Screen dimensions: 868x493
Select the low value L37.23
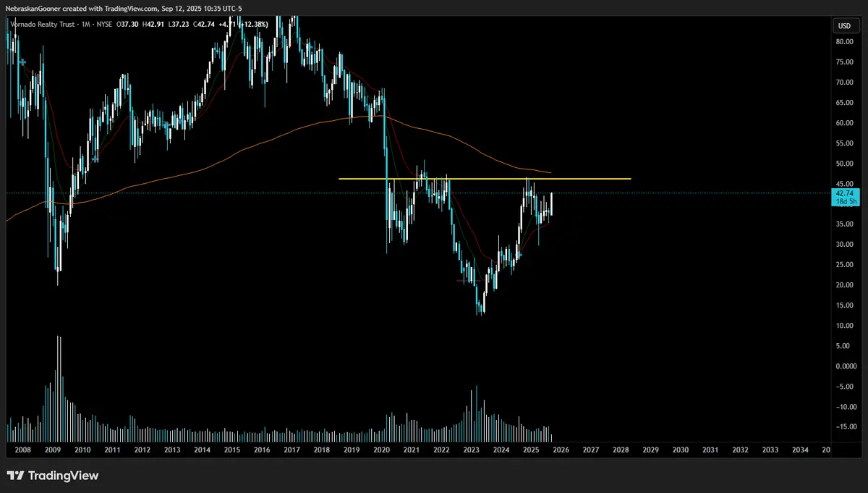click(179, 25)
